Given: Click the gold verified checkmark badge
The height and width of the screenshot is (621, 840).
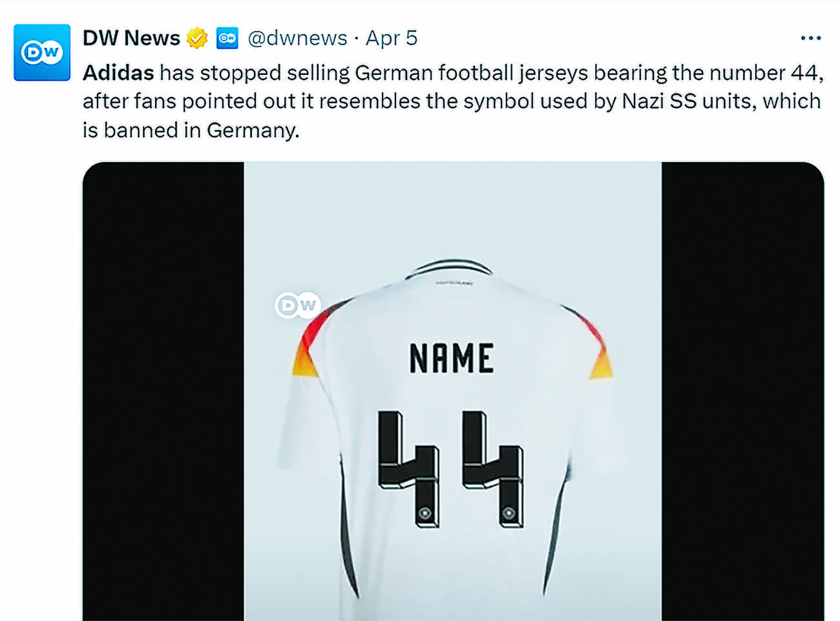Looking at the screenshot, I should 197,38.
